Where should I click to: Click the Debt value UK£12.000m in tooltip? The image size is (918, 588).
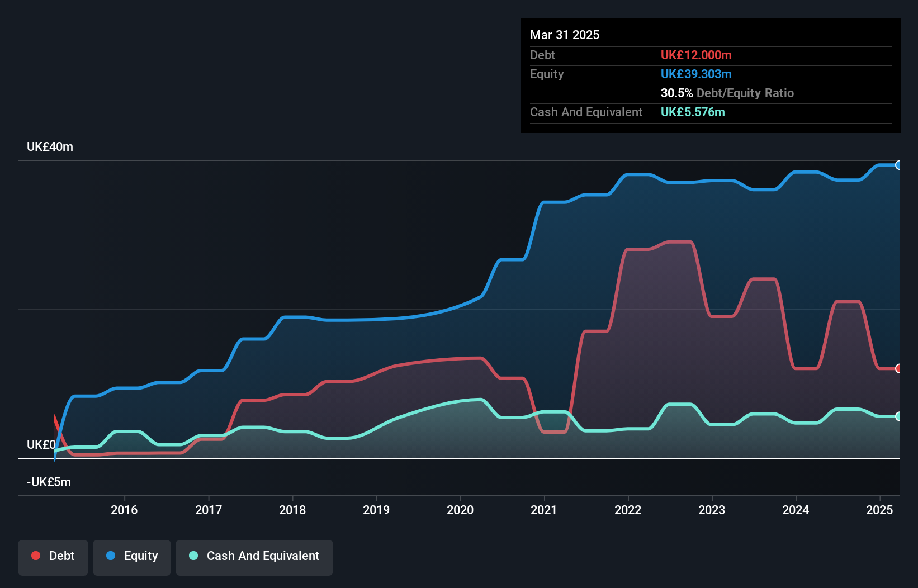click(x=696, y=55)
